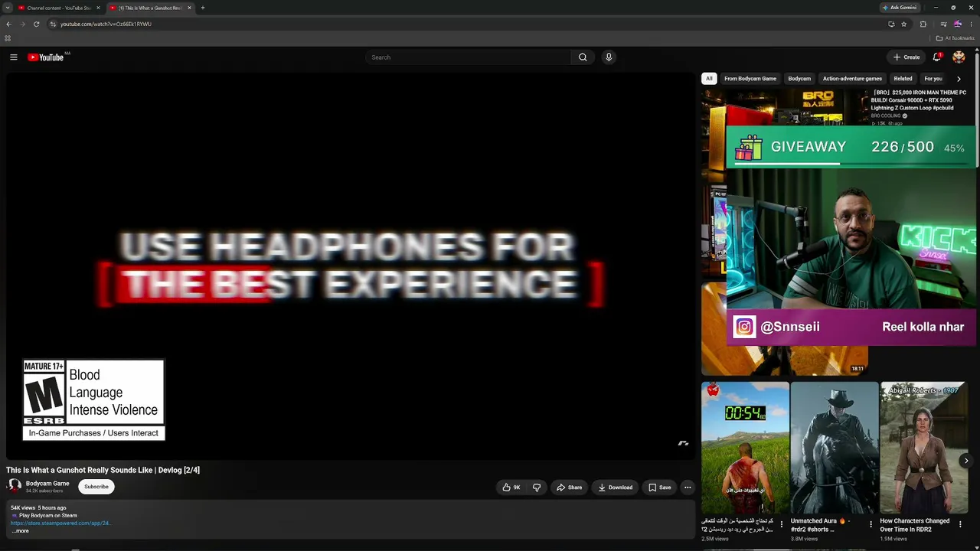The width and height of the screenshot is (980, 551).
Task: Open a new browser tab
Action: (x=203, y=8)
